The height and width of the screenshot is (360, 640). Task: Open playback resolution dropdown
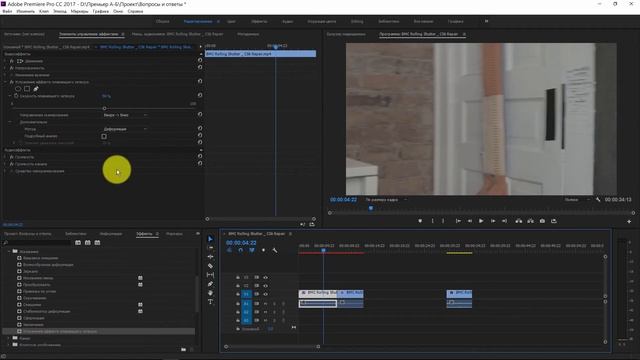click(577, 200)
